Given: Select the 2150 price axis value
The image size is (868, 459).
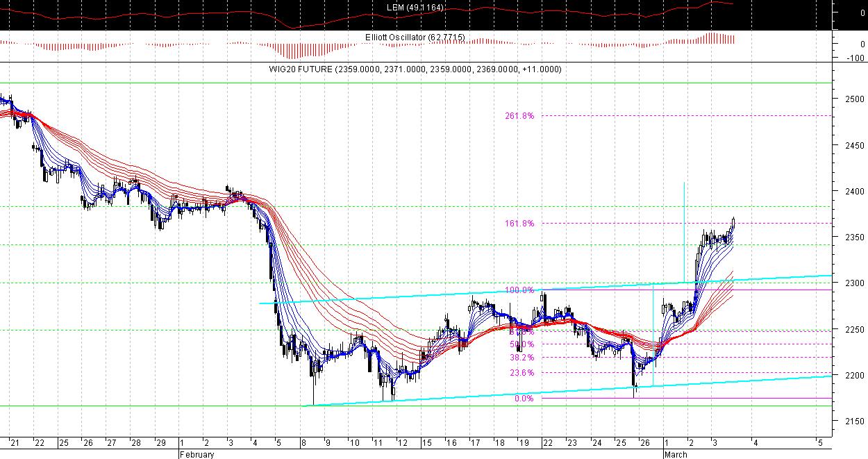Looking at the screenshot, I should 855,422.
